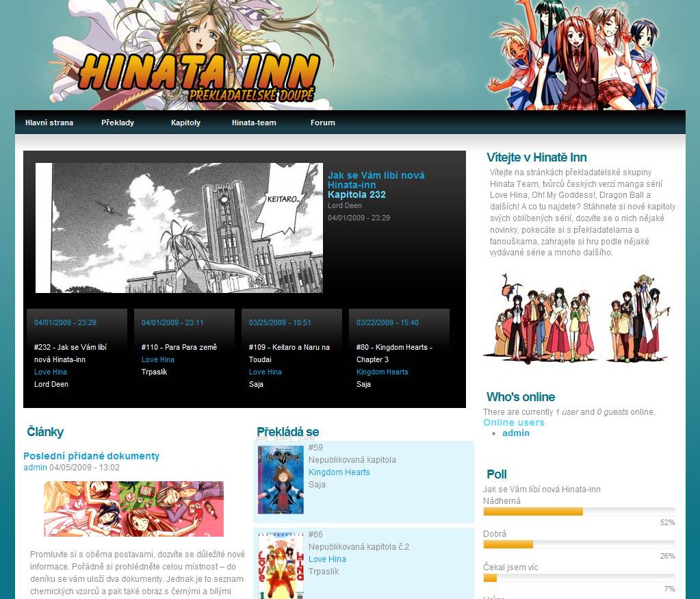Viewport: 700px width, 599px height.
Task: Click the 'Dobrá' poll result bar
Action: 579,544
